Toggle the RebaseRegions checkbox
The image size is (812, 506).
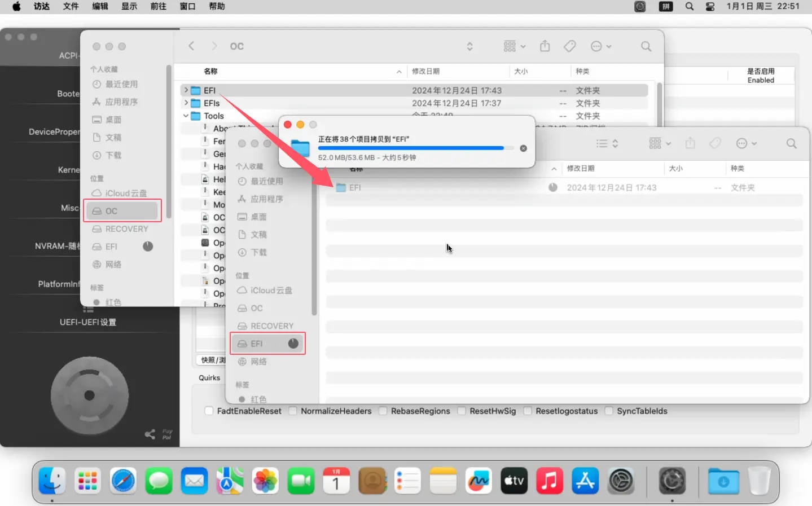pyautogui.click(x=383, y=411)
